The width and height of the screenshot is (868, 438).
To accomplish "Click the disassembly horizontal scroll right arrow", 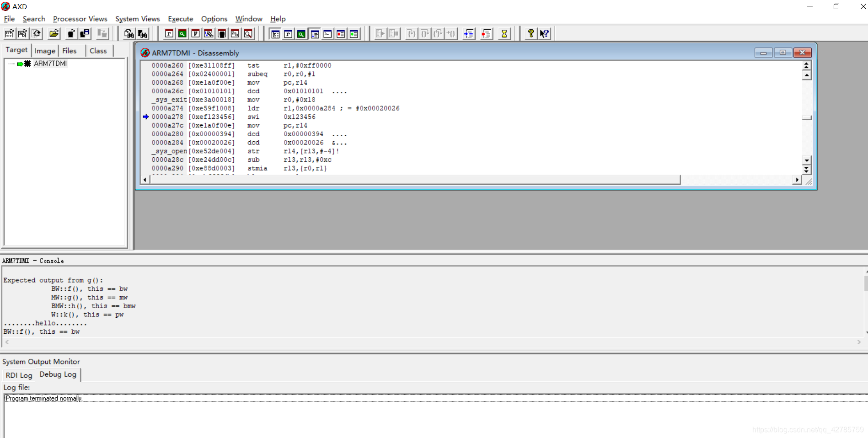I will 797,180.
